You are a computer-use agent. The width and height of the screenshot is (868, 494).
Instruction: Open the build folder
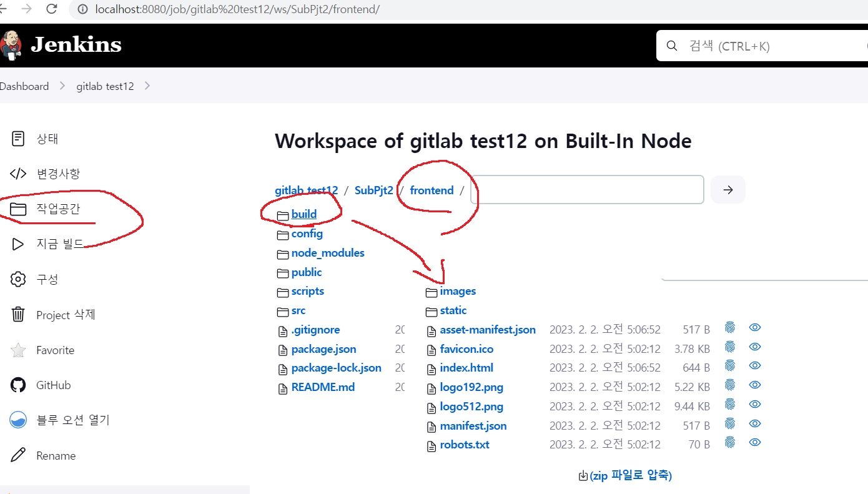click(304, 214)
